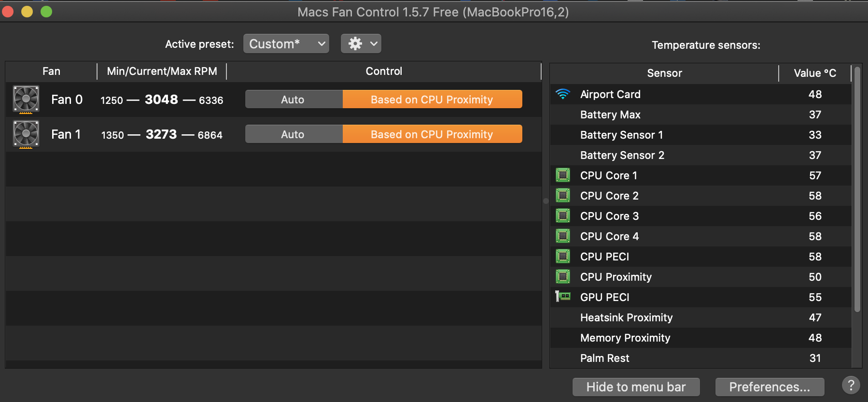Switch Fan 0 to Auto control
Screen dimensions: 868x402
tap(293, 100)
